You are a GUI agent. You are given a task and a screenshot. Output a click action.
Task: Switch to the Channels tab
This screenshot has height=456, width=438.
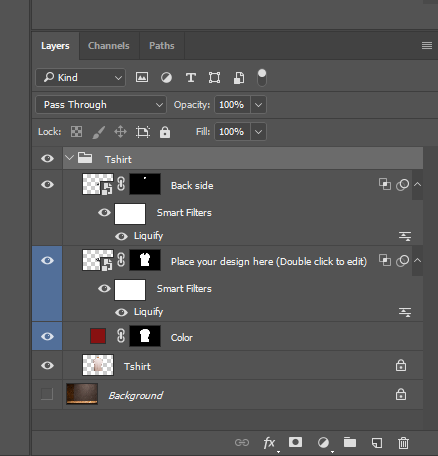(109, 46)
